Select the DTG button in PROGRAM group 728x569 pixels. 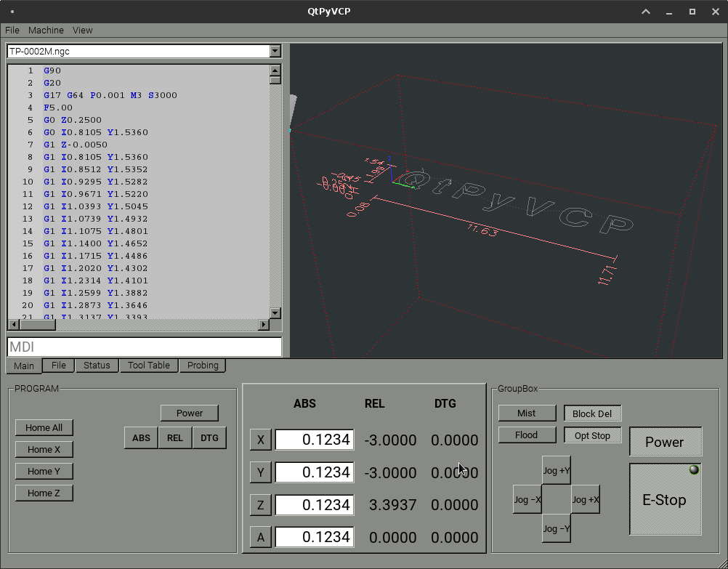click(x=209, y=438)
